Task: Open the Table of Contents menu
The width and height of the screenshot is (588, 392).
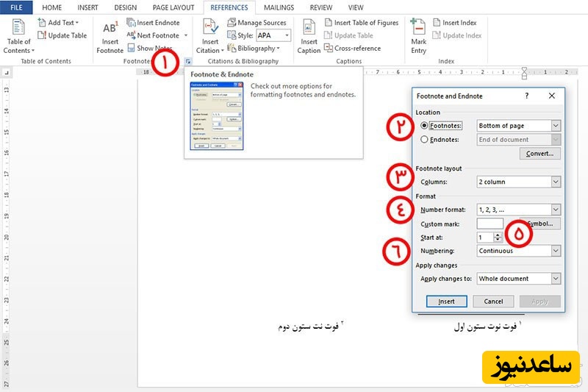Action: pos(18,36)
